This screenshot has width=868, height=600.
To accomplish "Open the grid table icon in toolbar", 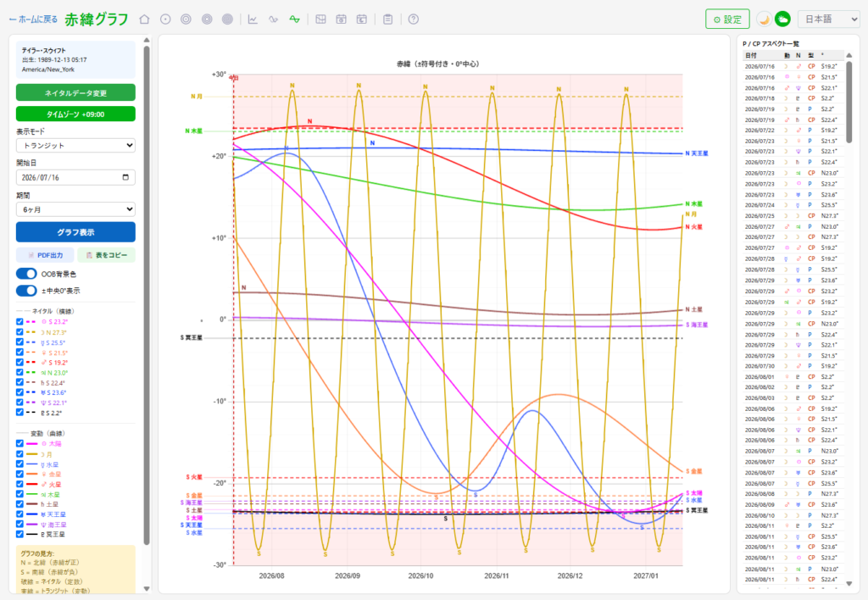I will click(320, 19).
